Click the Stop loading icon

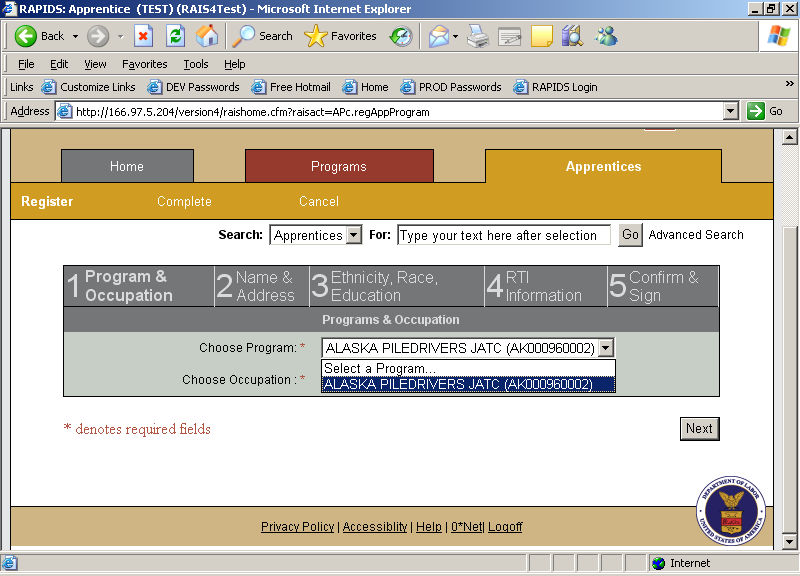click(x=143, y=36)
